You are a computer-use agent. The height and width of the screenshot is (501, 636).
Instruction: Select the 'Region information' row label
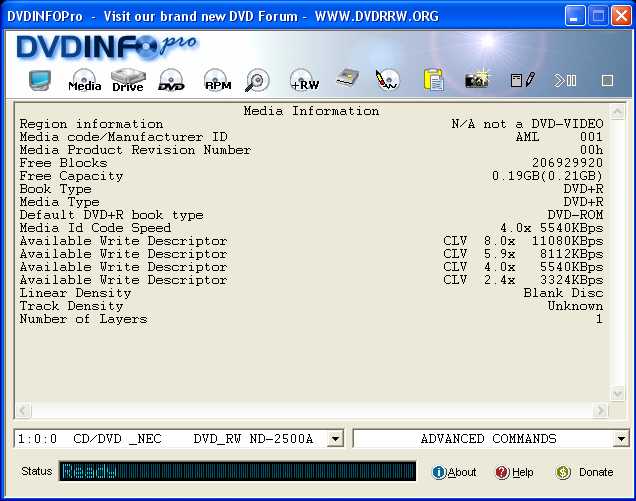pos(91,124)
